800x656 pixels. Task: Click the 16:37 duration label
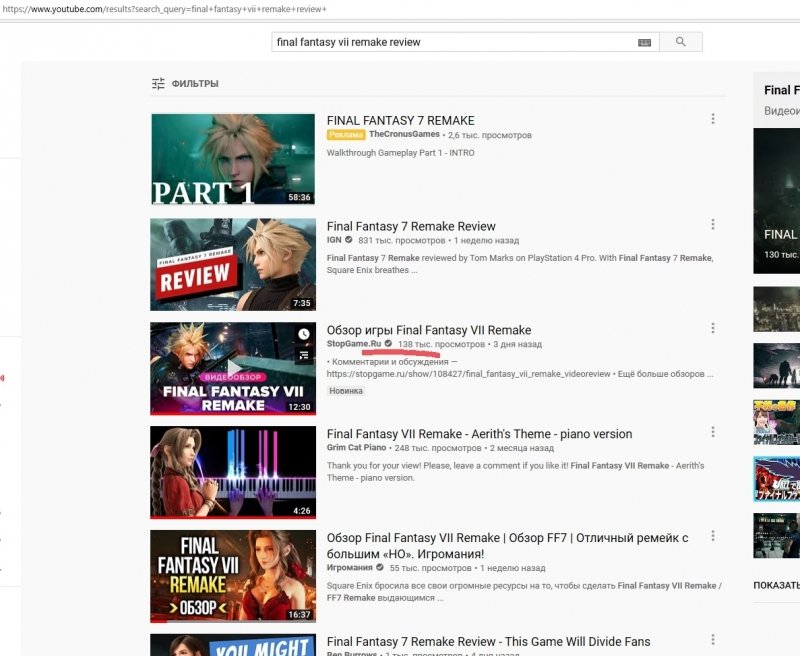[299, 615]
